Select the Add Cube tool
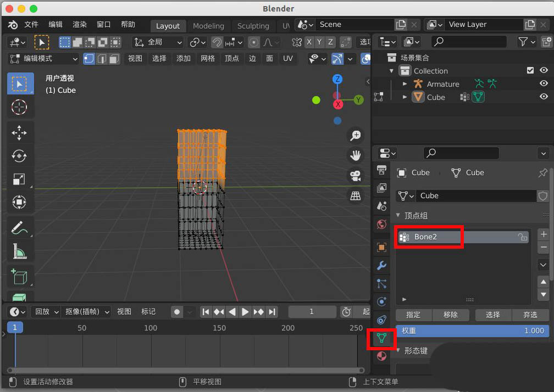The image size is (554, 392). tap(19, 277)
